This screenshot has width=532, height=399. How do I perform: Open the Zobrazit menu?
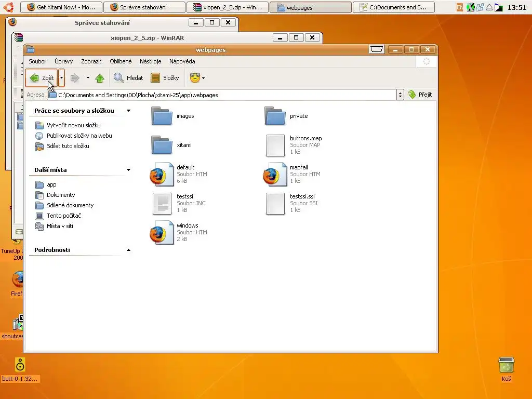click(x=91, y=61)
